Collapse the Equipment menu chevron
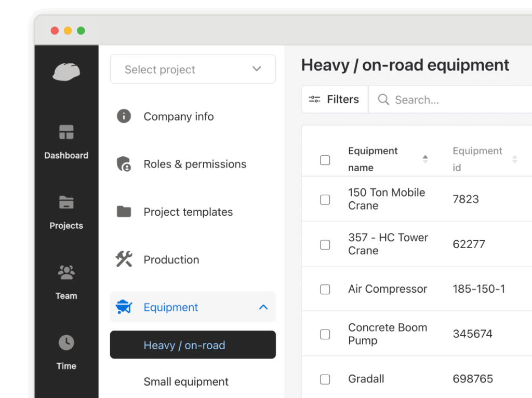Viewport: 532px width, 398px height. [x=263, y=307]
